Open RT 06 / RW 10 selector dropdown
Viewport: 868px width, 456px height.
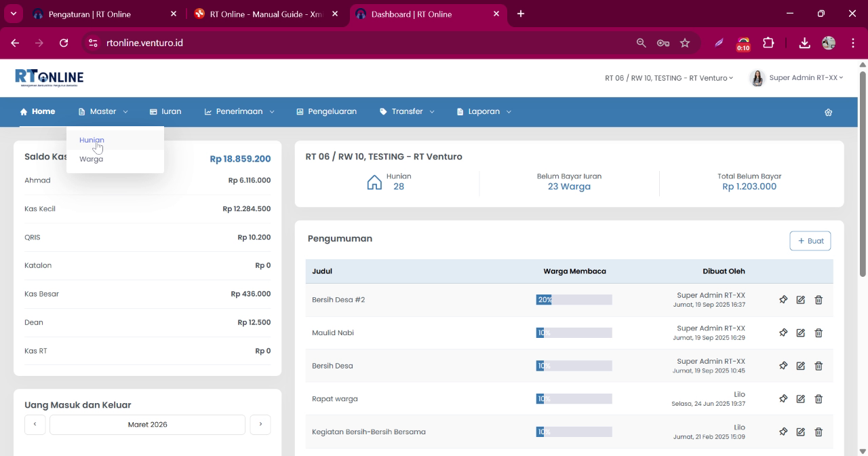pyautogui.click(x=669, y=78)
